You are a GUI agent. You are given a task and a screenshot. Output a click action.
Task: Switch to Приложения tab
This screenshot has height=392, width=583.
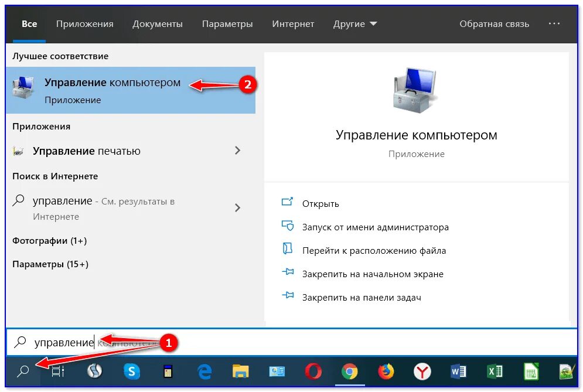point(85,24)
